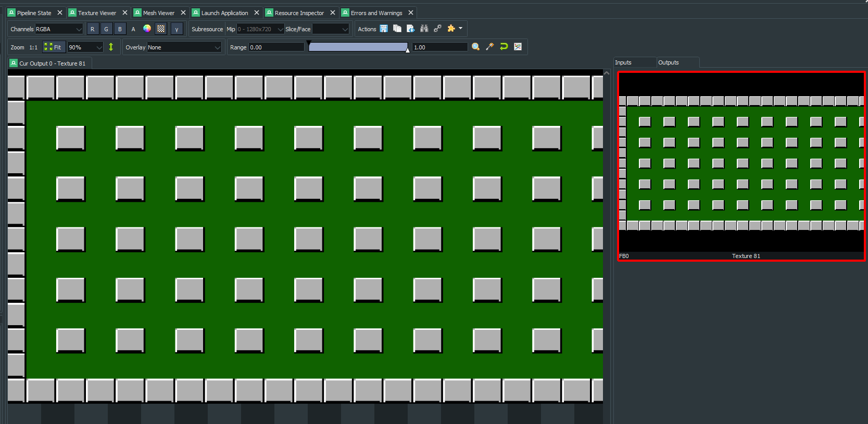Open the Overlay None dropdown

[185, 47]
